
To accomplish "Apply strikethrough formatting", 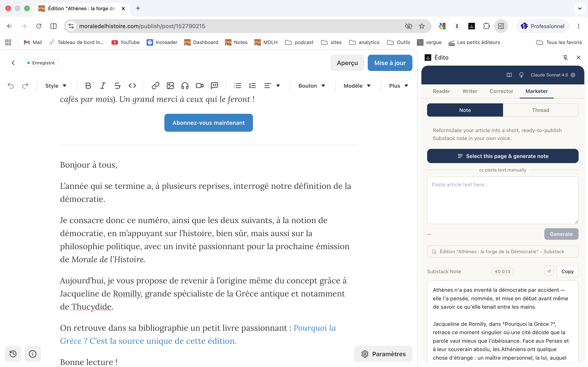I will click(117, 86).
